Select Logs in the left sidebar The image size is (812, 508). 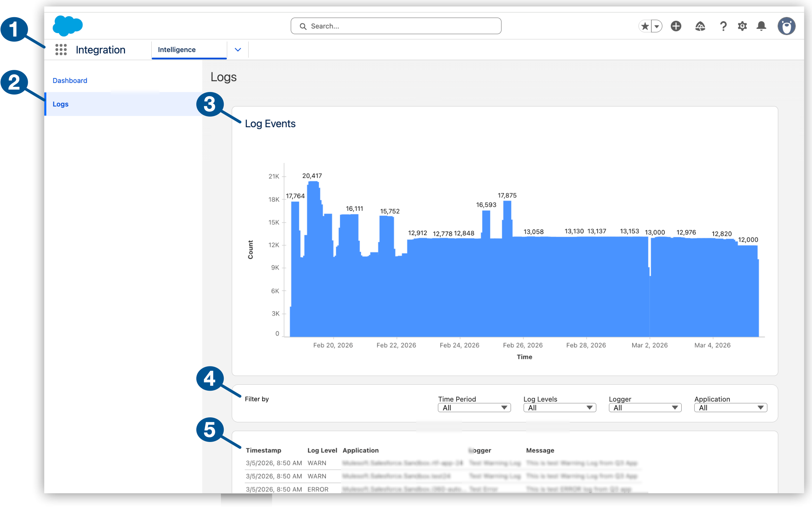click(60, 104)
